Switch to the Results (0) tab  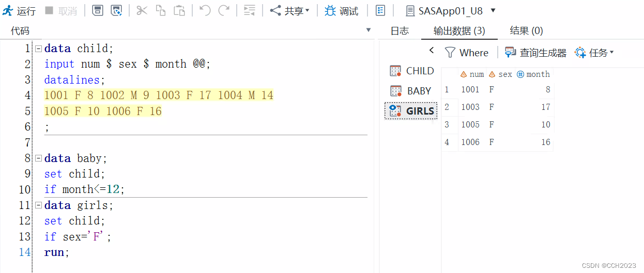coord(526,31)
